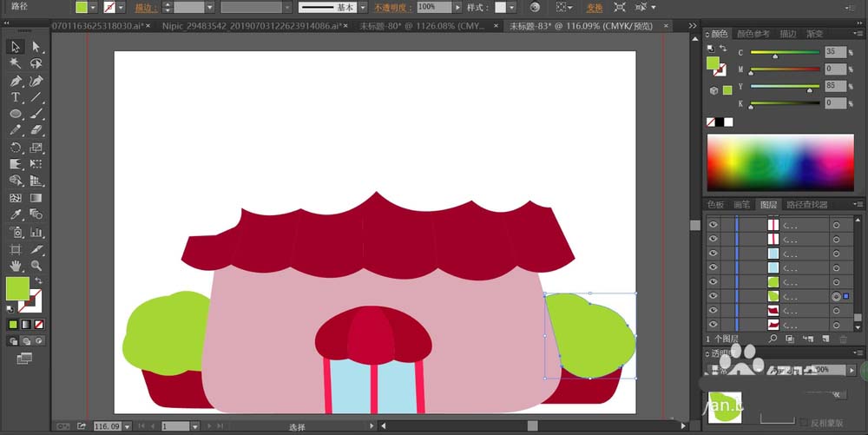The image size is (868, 435).
Task: Select the Direct Selection tool
Action: coord(36,47)
